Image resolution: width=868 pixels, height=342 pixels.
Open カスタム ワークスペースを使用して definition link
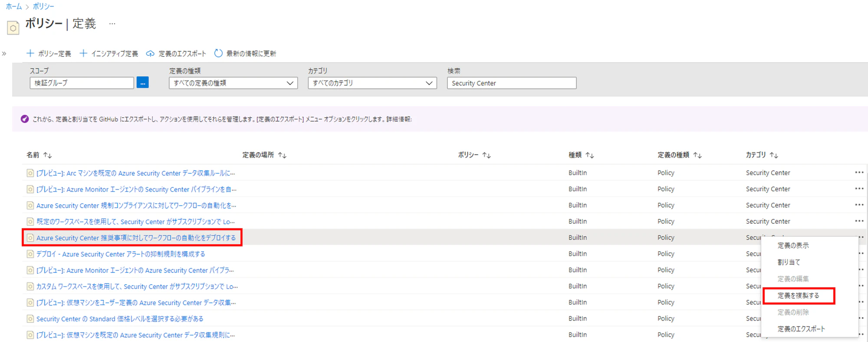(137, 287)
